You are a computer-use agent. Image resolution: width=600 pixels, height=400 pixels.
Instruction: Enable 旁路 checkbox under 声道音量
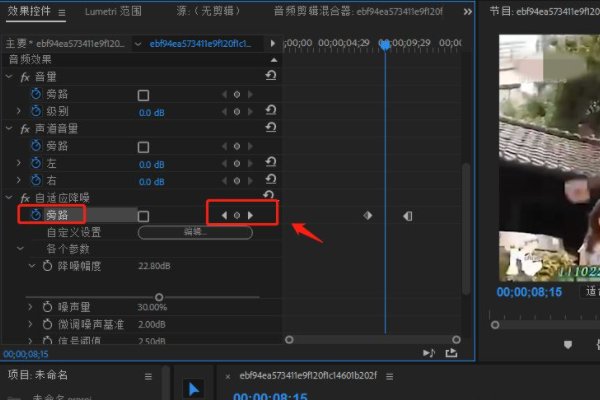(143, 147)
